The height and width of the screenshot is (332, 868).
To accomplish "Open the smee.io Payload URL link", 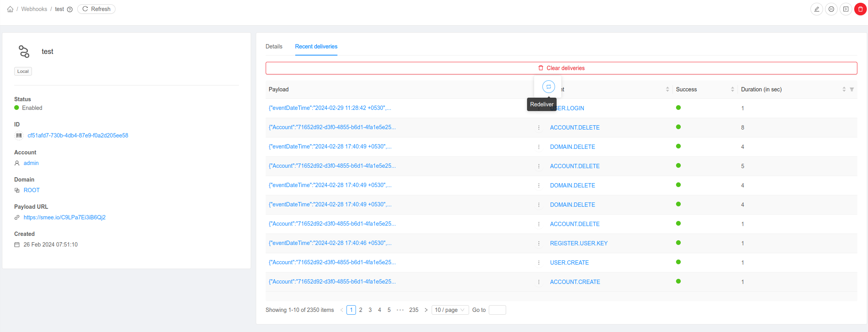I will point(65,217).
